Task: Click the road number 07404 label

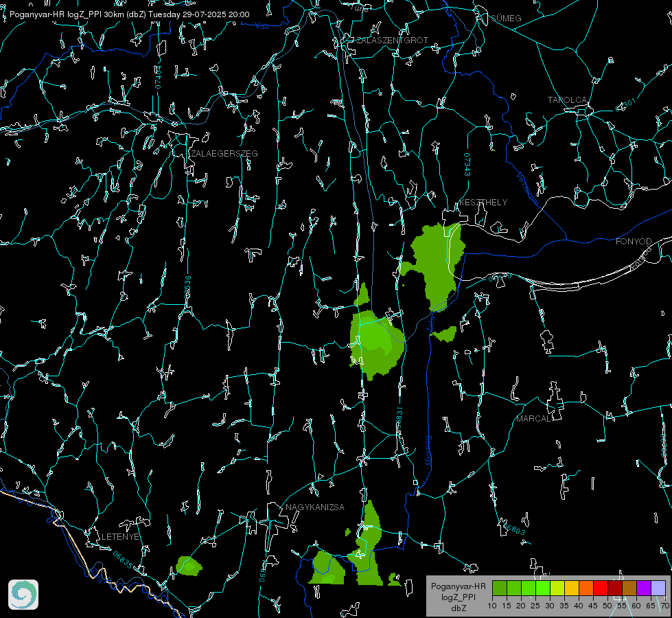Action: [x=159, y=77]
